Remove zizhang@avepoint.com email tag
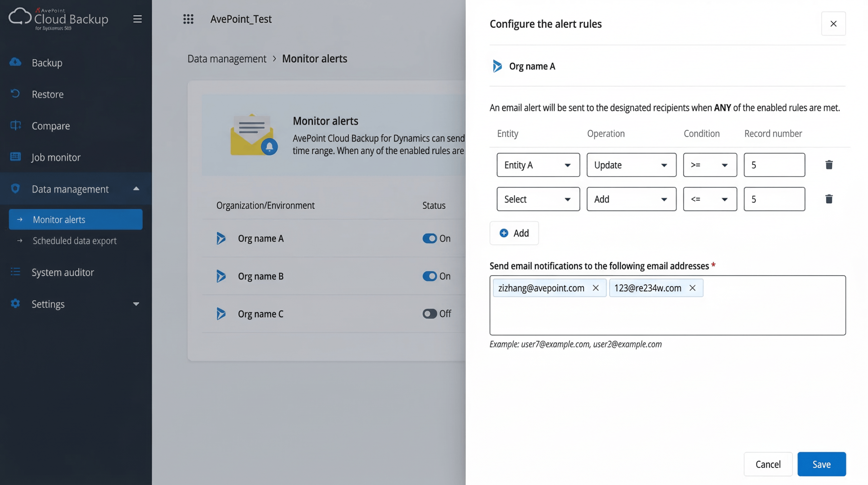 (x=595, y=288)
